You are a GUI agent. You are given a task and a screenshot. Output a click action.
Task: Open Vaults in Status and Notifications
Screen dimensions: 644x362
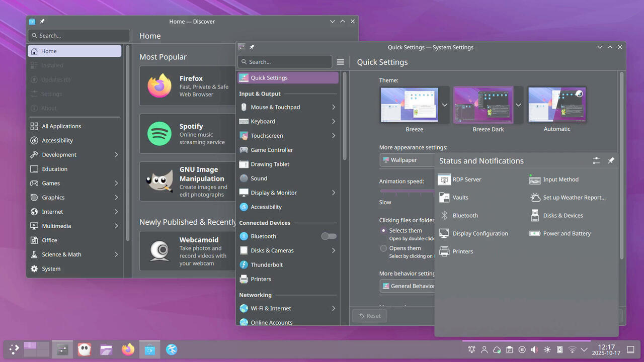point(460,198)
